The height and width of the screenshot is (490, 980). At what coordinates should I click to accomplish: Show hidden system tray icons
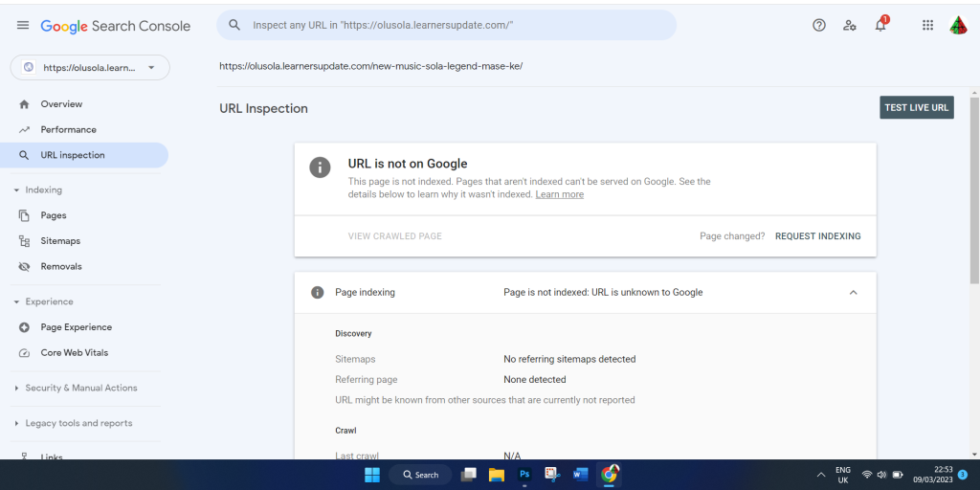tap(821, 475)
